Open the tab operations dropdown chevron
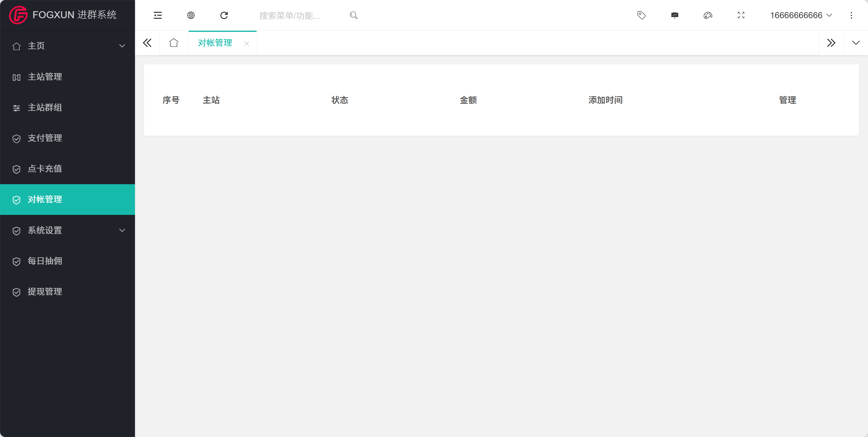Screen dimensions: 868x437 pyautogui.click(x=856, y=43)
